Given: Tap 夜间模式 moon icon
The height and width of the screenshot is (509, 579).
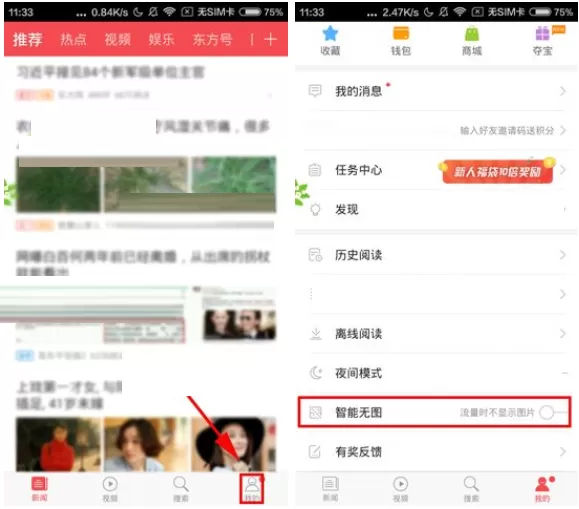Looking at the screenshot, I should tap(315, 373).
